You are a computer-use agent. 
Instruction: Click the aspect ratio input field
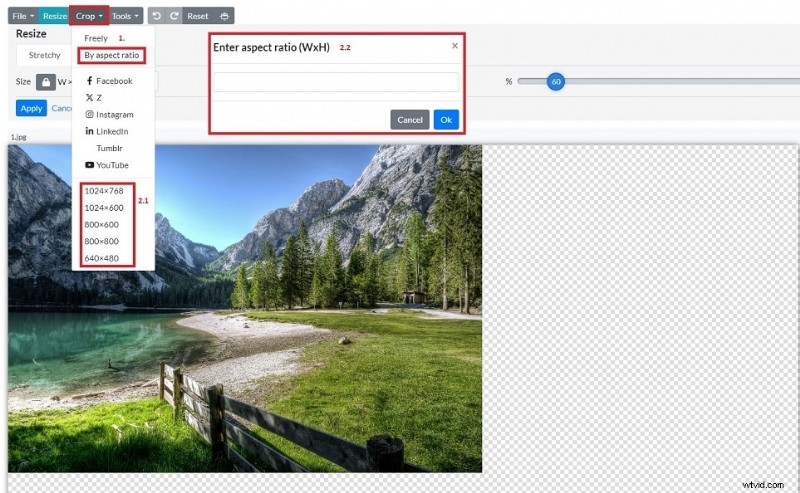pos(336,82)
